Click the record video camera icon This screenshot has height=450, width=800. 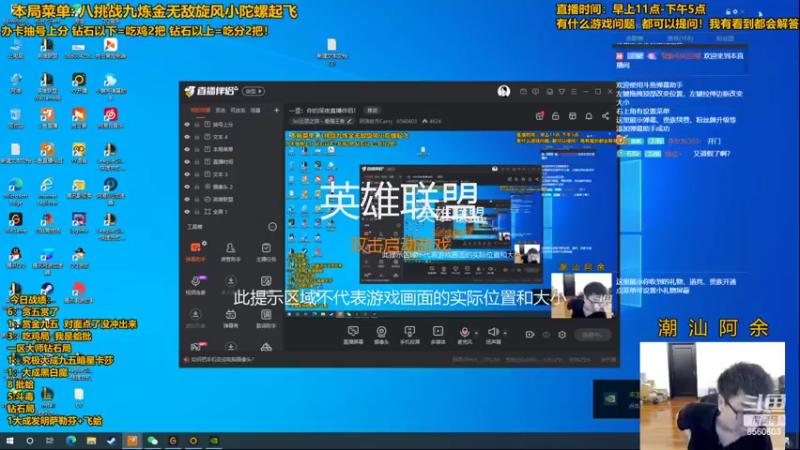click(530, 335)
